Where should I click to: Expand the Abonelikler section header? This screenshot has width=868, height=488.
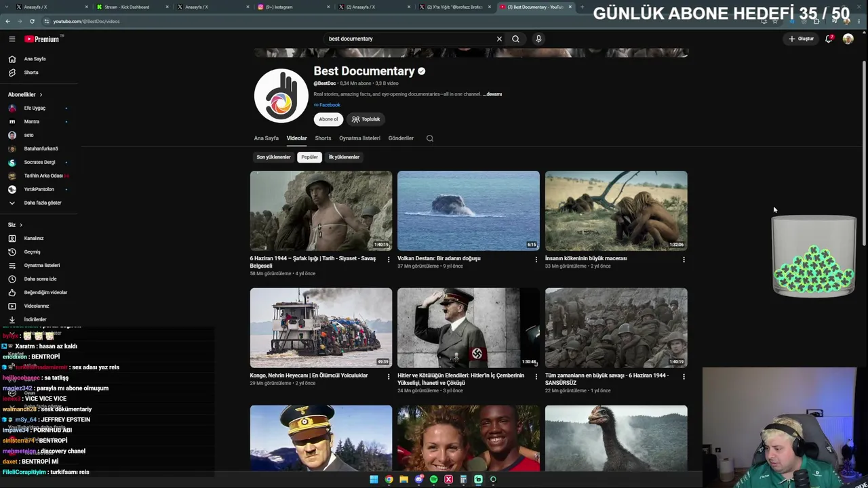tap(25, 94)
